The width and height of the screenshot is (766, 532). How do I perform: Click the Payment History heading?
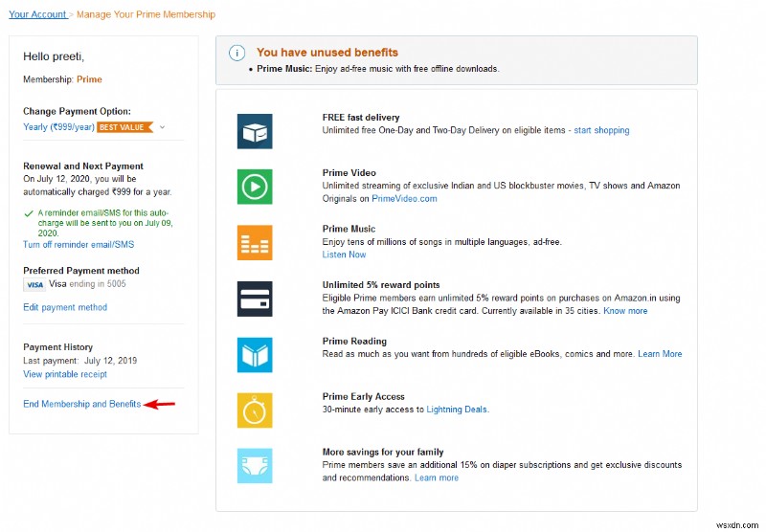pos(57,347)
